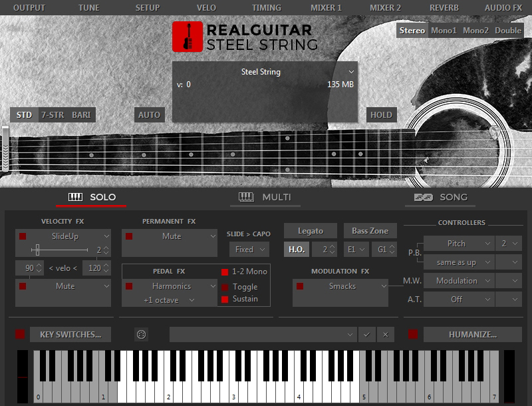Viewport: 532px width, 406px height.
Task: Open the TUNE tab
Action: pos(89,8)
